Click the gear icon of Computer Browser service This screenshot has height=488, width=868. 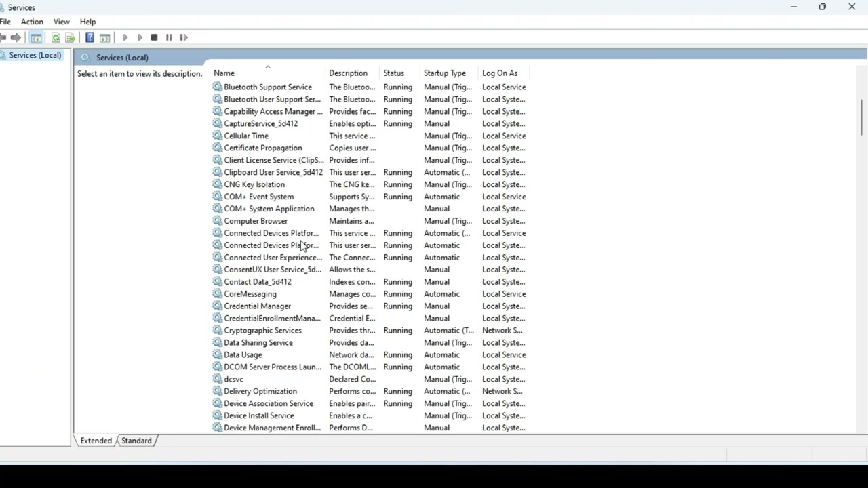point(217,221)
